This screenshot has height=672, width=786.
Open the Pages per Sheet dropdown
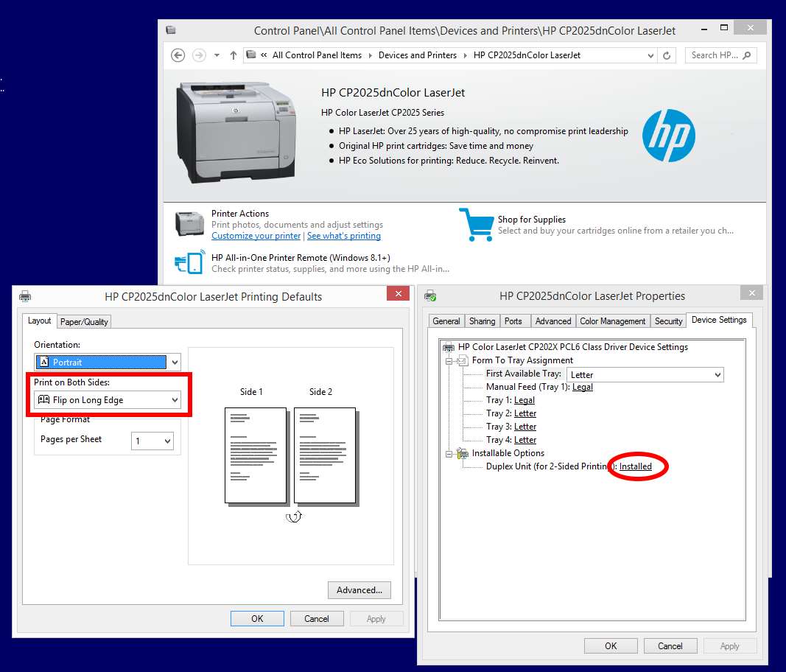(152, 441)
